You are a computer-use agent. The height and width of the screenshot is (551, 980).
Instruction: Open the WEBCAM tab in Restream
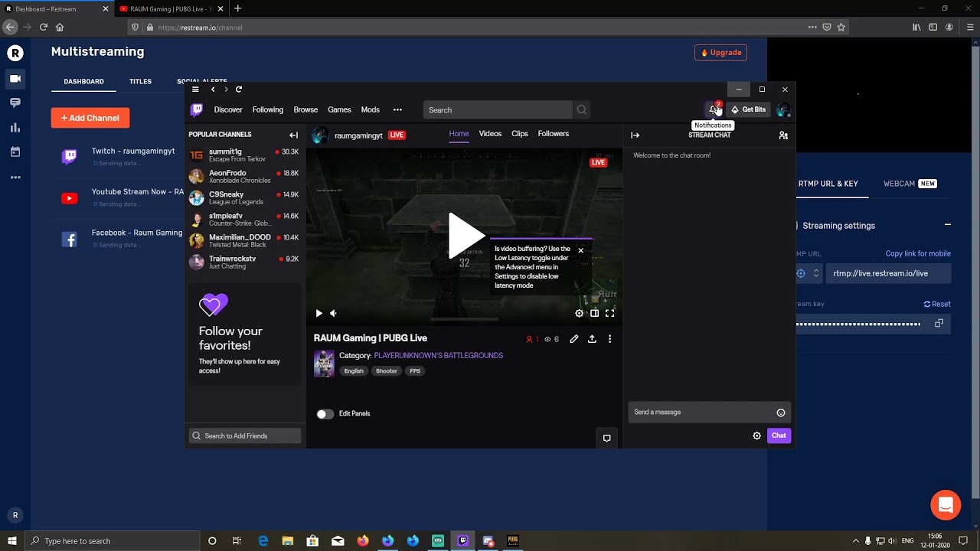(910, 184)
